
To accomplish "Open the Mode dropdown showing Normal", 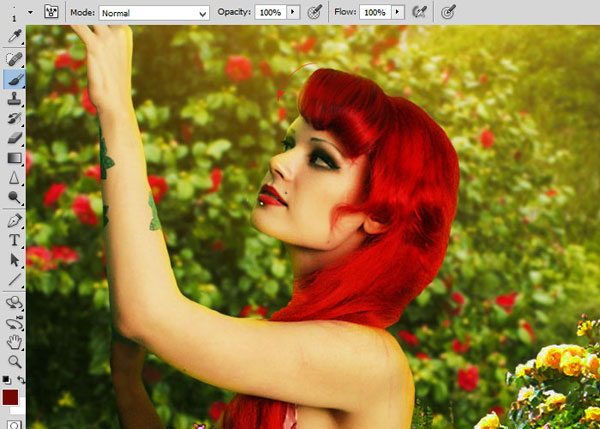I will (154, 13).
